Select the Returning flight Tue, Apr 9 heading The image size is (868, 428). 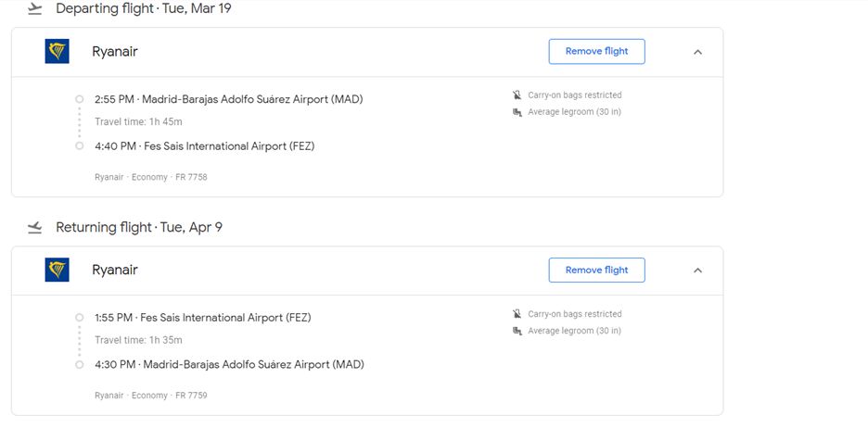pyautogui.click(x=138, y=228)
